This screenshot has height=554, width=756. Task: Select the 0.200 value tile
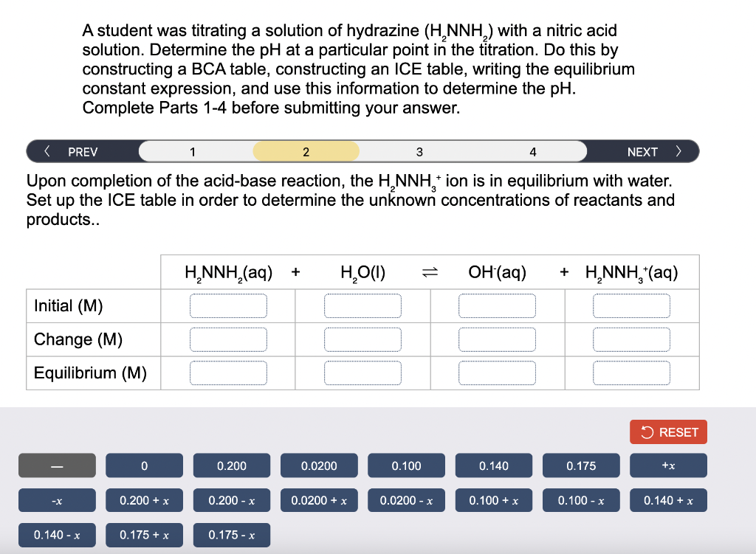click(231, 465)
